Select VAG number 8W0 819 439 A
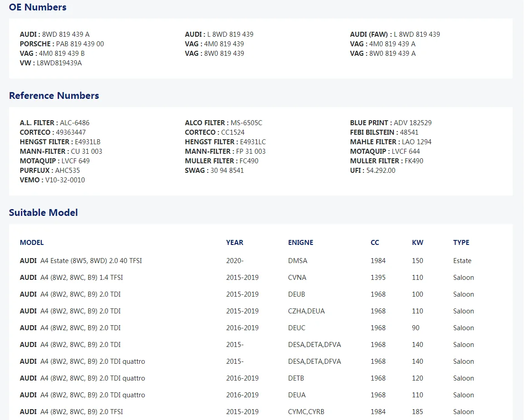Image resolution: width=524 pixels, height=420 pixels. pos(382,54)
